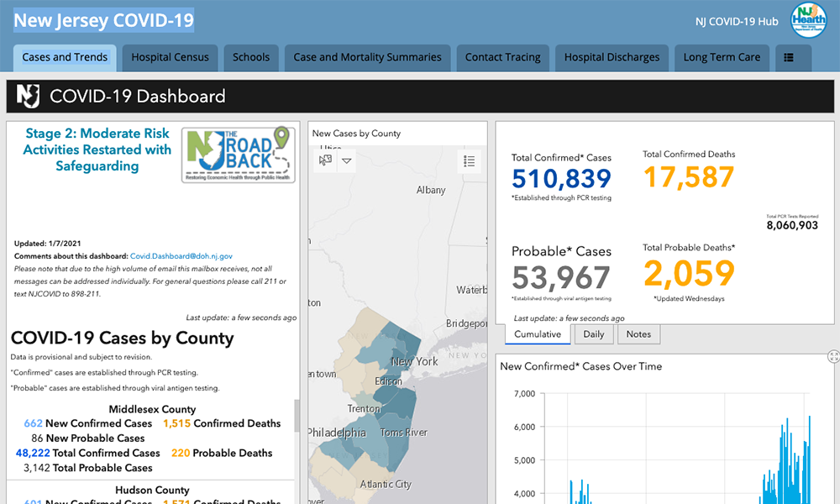Click the Middlesex County heading
This screenshot has height=504, width=840.
pyautogui.click(x=152, y=409)
